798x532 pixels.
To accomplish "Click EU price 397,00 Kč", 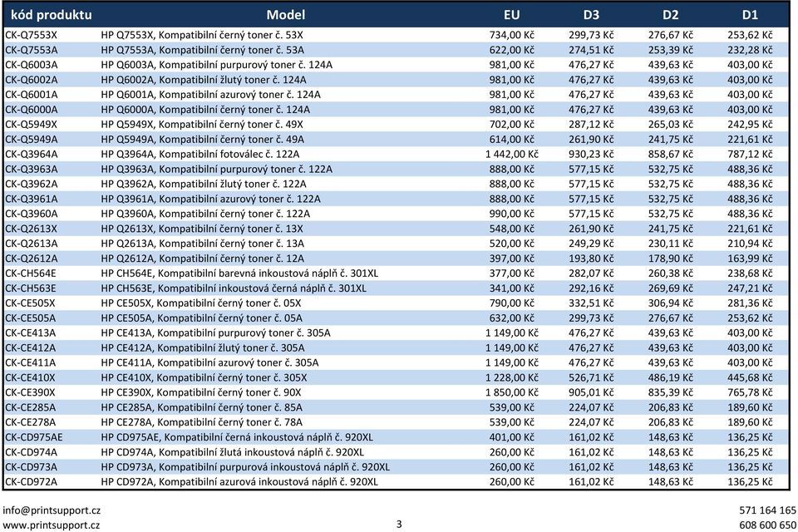I will click(511, 259).
